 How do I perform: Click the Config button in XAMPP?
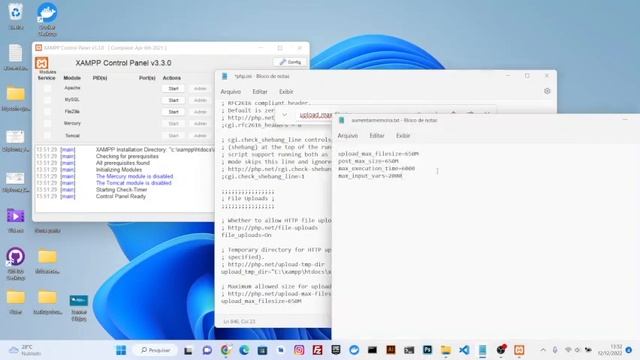click(x=290, y=62)
